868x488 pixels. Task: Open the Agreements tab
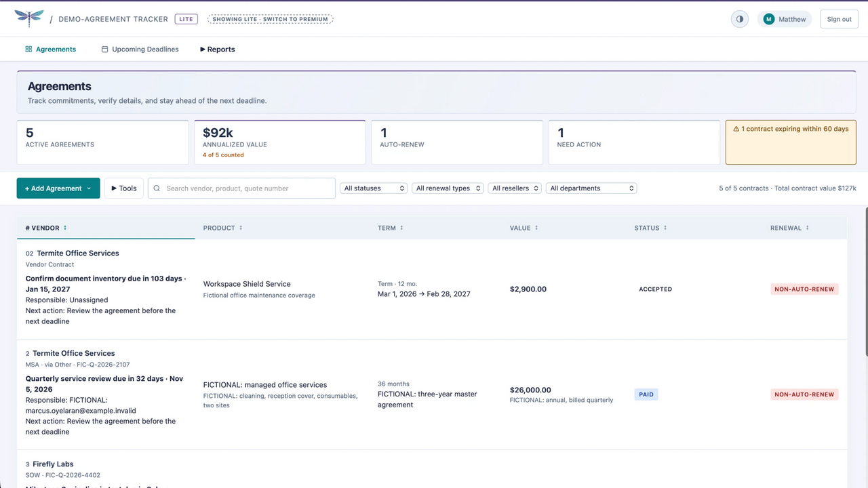(50, 49)
